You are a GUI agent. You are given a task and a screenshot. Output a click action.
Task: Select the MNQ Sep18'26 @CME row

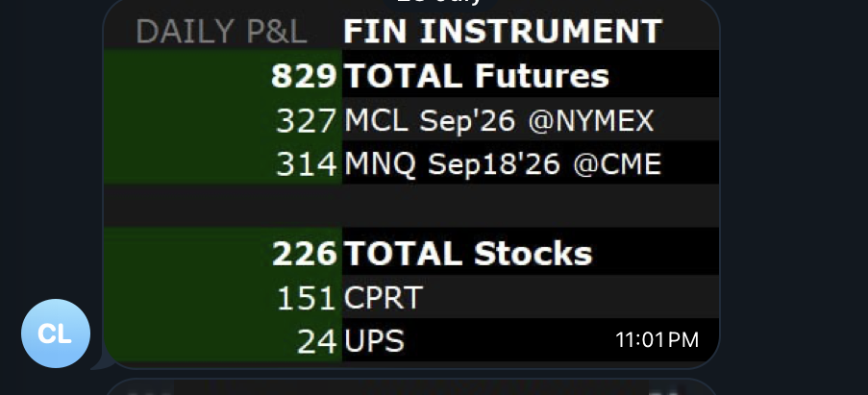(x=411, y=163)
